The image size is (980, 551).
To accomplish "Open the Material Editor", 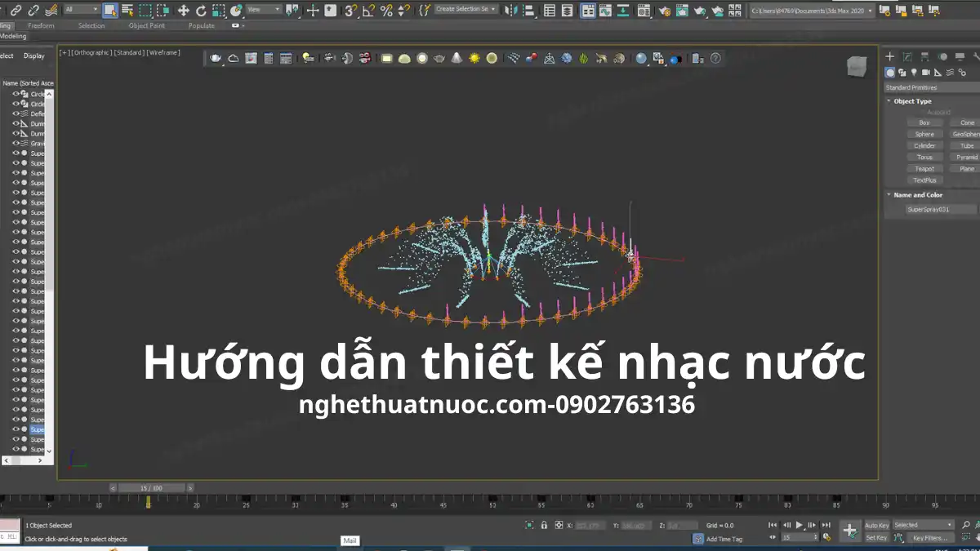I will pos(644,11).
